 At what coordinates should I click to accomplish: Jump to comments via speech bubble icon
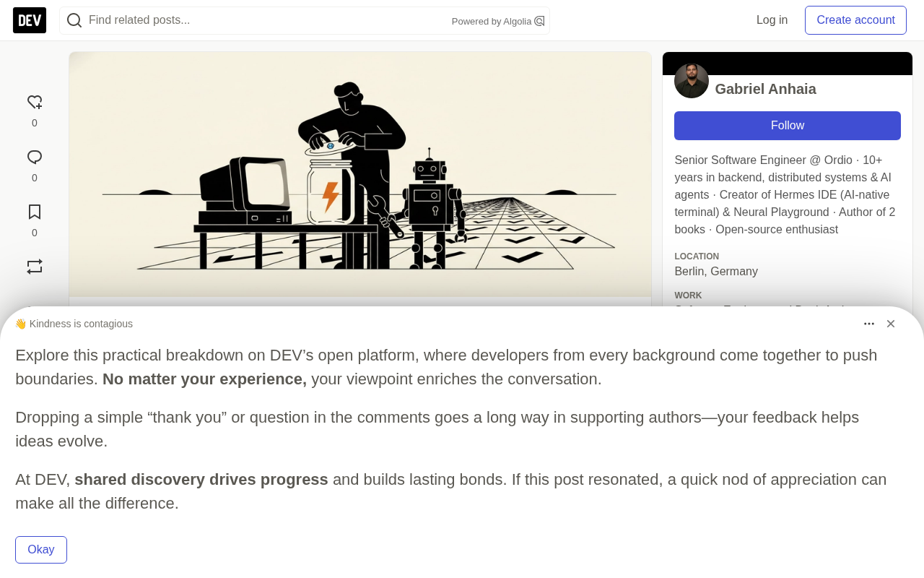pyautogui.click(x=35, y=158)
